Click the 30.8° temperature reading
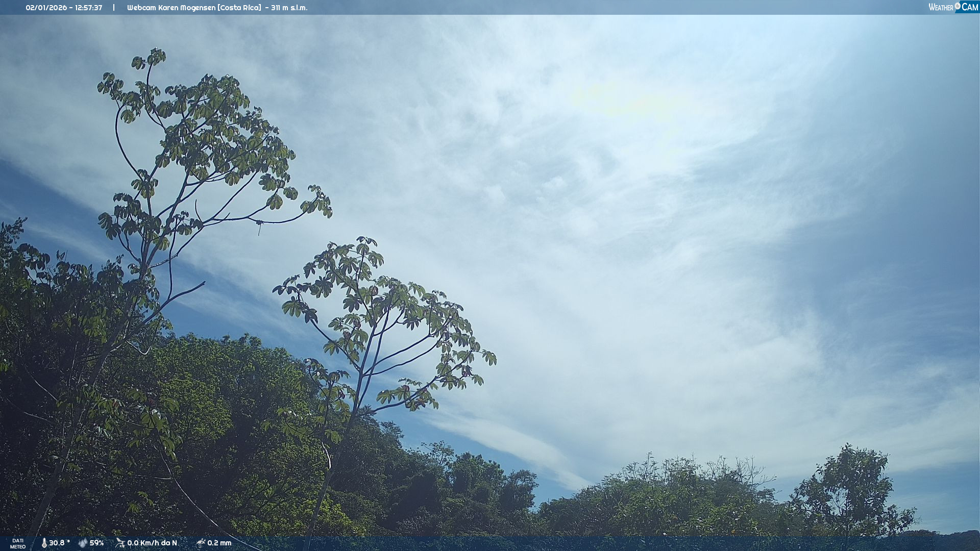 59,543
